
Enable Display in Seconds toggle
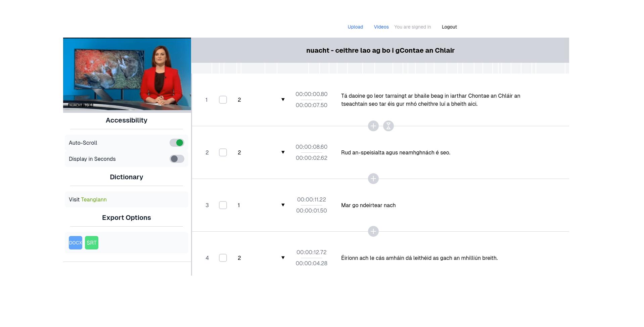pos(177,159)
